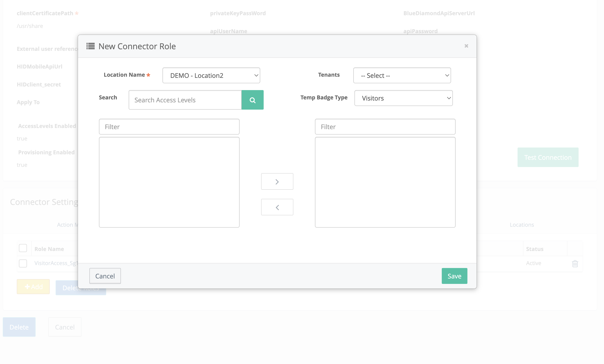Open the Location Name dropdown
Screen dimensions: 604x364
point(211,76)
